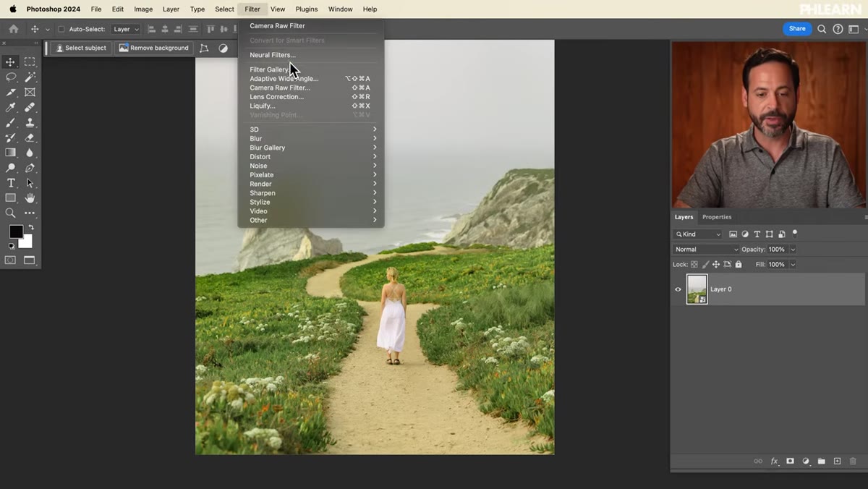Click the Select subject button
868x489 pixels.
(x=81, y=48)
